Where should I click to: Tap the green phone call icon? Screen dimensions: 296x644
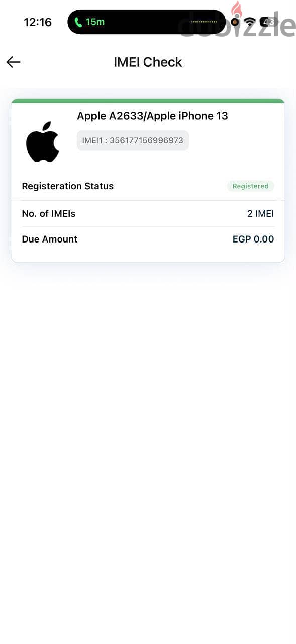[x=78, y=22]
